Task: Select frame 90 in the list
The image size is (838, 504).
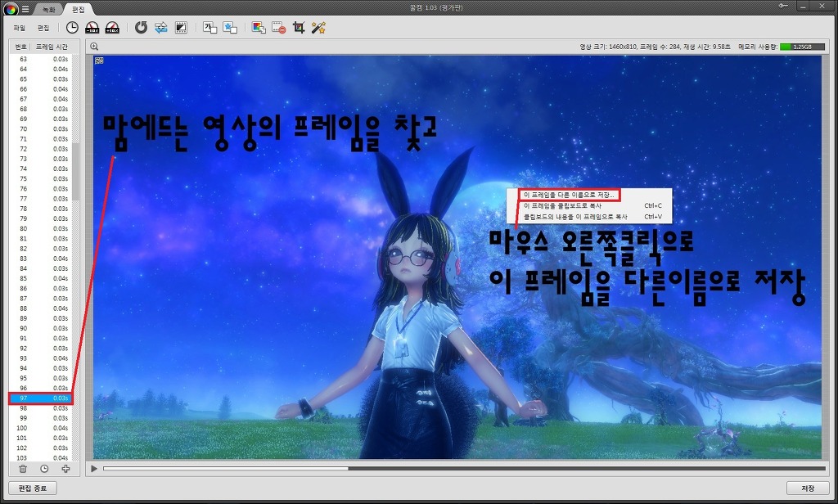Action: tap(41, 329)
